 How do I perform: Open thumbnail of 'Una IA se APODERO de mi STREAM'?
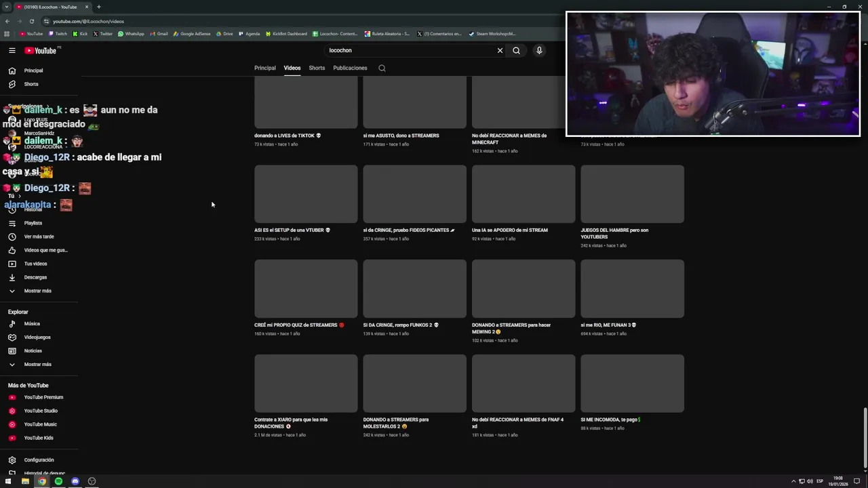pos(524,194)
